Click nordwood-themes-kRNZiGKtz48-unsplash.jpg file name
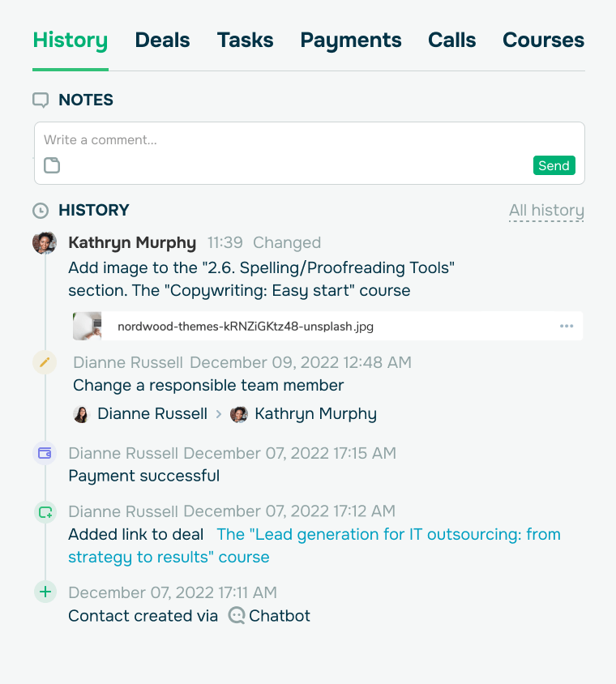The width and height of the screenshot is (616, 684). 246,327
